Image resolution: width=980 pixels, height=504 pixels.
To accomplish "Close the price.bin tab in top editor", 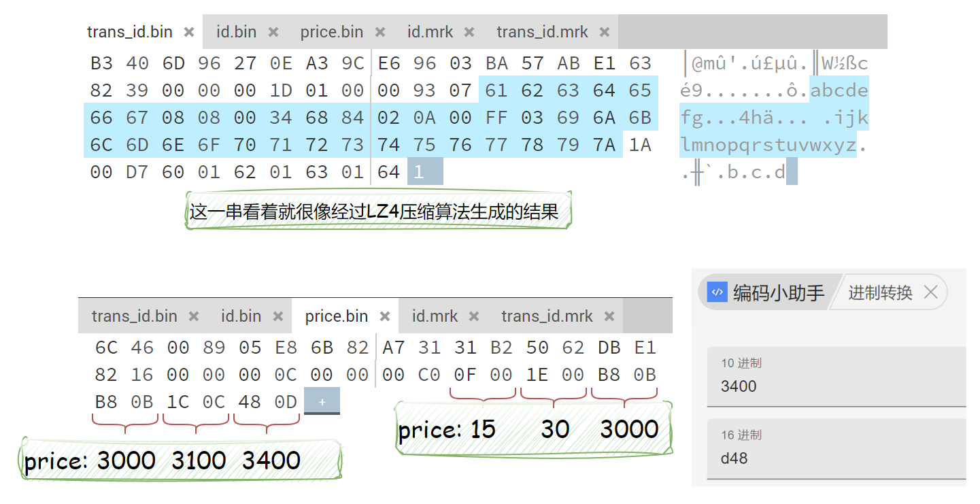I will coord(380,32).
